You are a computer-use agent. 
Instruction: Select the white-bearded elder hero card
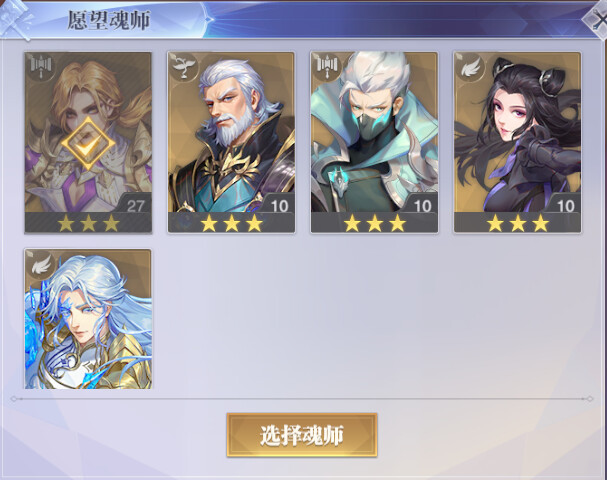(231, 142)
